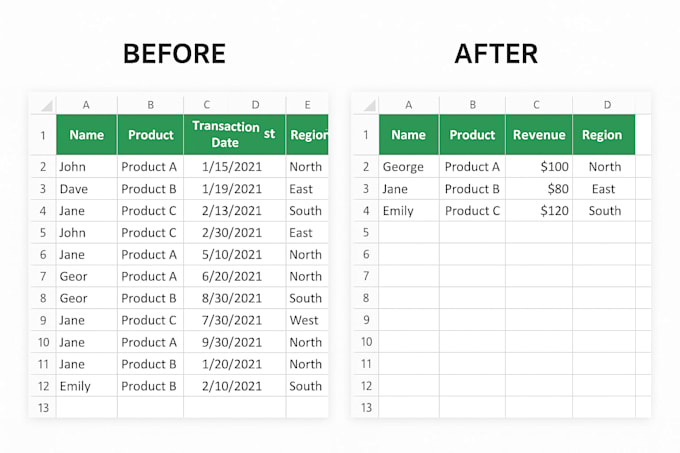Click the cell with date 2/30/2021
The image size is (680, 453).
[x=234, y=232]
